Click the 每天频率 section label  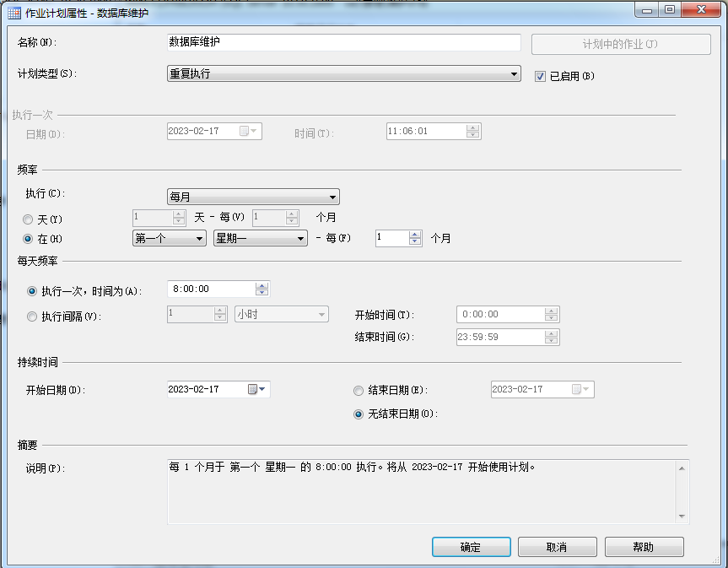(38, 261)
